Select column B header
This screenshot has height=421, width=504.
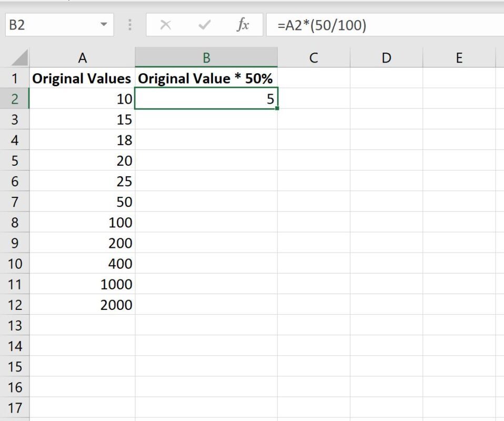[x=206, y=58]
